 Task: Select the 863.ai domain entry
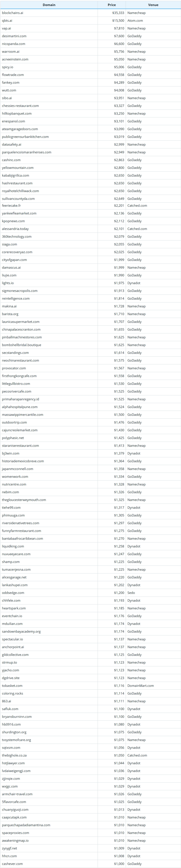pyautogui.click(x=6, y=701)
